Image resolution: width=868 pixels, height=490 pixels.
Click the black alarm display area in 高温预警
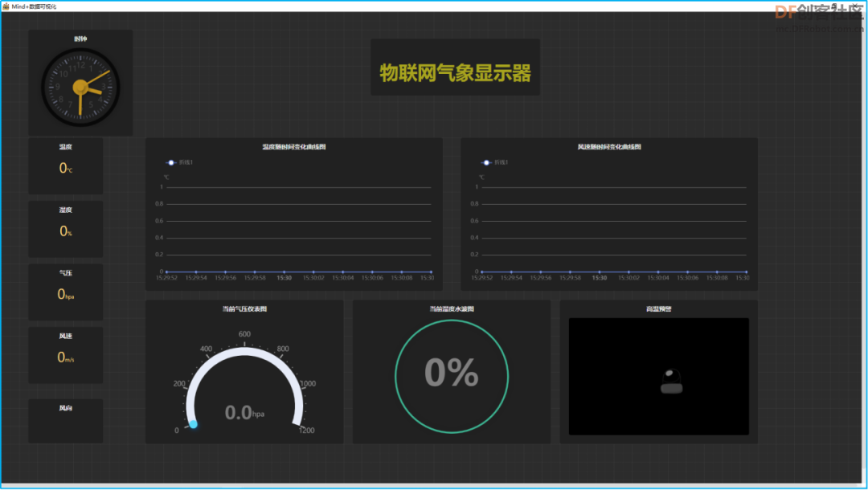[659, 377]
